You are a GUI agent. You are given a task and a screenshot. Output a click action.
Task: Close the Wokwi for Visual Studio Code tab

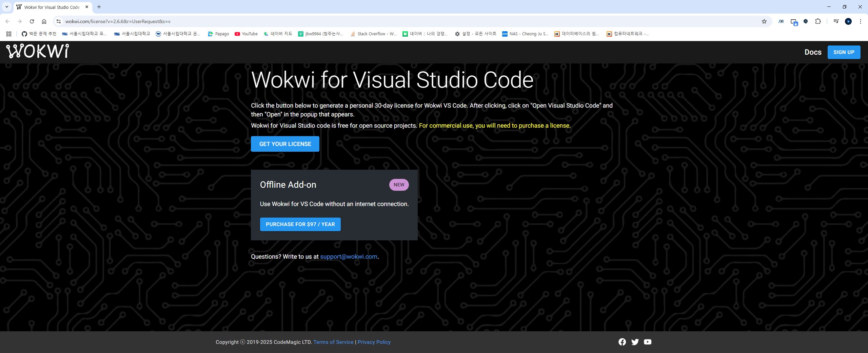tap(87, 7)
